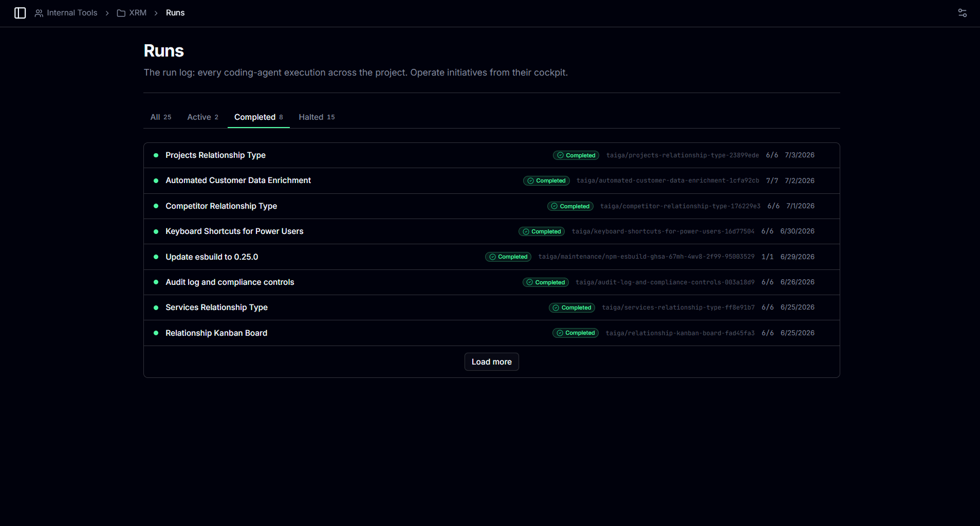This screenshot has height=526, width=980.
Task: Click Completed badge on Competitor Relationship Type row
Action: click(570, 206)
